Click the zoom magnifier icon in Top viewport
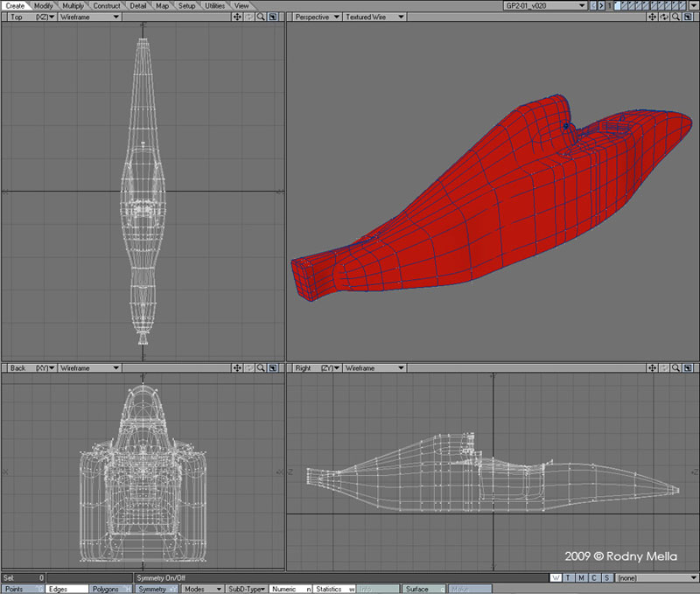Screen dimensions: 700x594 coord(261,17)
